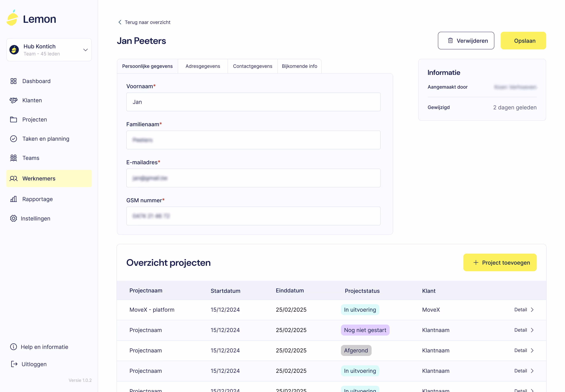Click the Dashboard grid icon
This screenshot has height=392, width=565.
[14, 81]
